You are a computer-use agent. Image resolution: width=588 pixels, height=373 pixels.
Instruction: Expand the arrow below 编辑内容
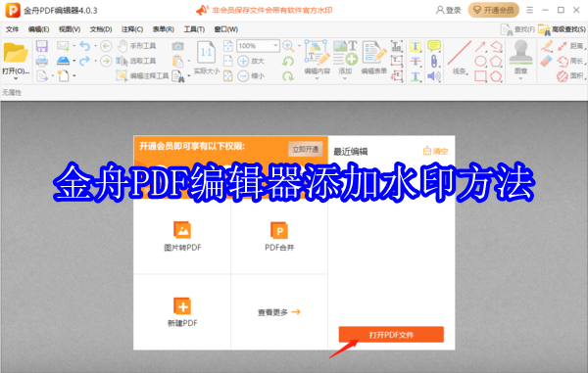317,78
